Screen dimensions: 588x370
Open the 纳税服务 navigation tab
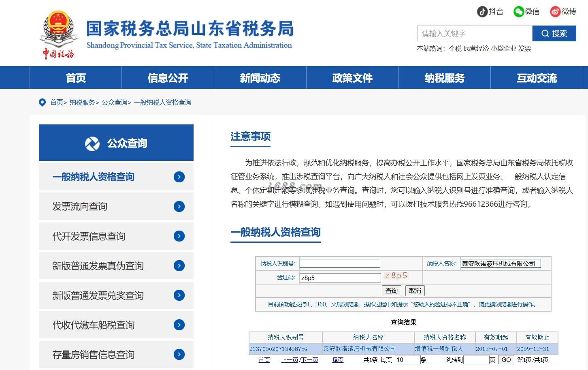coord(445,78)
